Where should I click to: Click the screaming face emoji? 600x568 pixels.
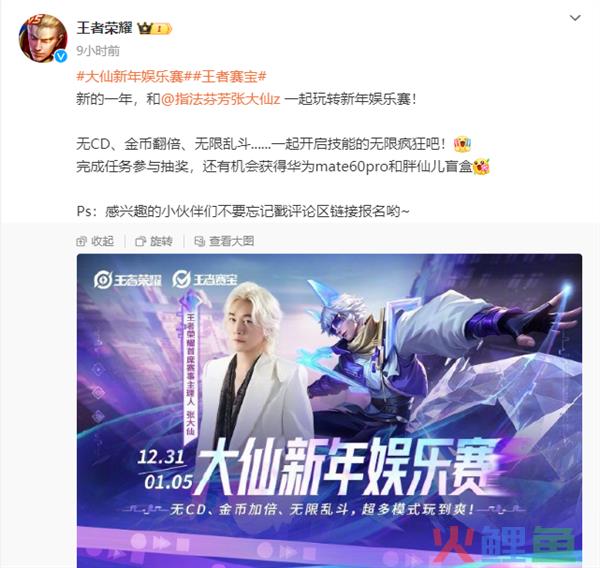tap(462, 144)
